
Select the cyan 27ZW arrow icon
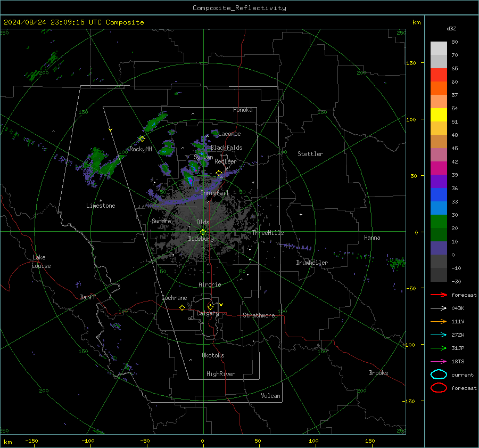(439, 335)
